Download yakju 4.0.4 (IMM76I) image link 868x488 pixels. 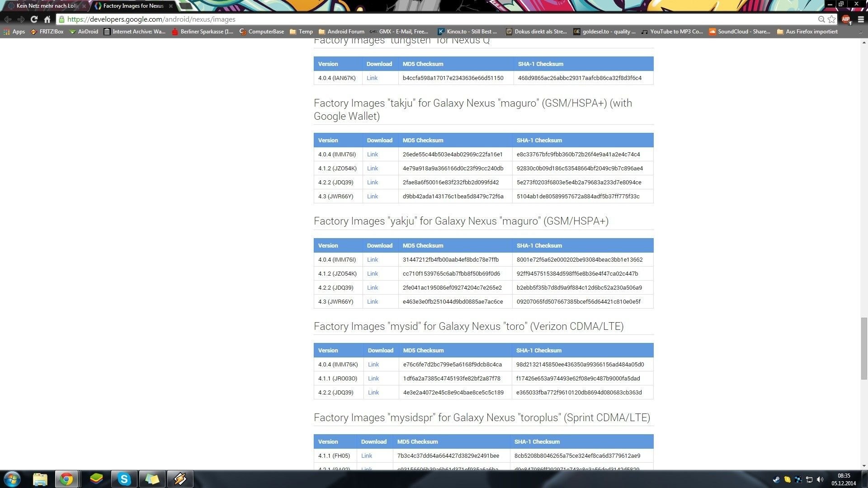(x=373, y=260)
